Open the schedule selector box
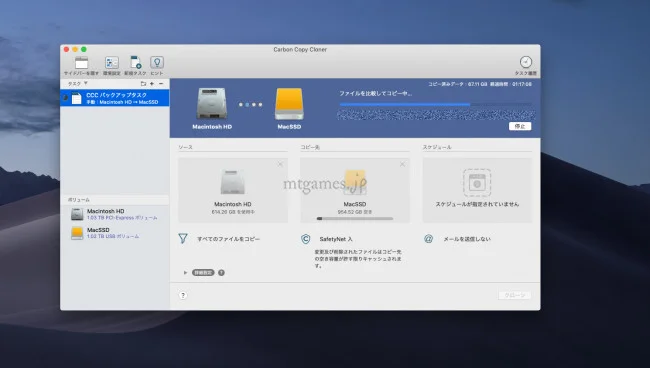 [x=477, y=190]
